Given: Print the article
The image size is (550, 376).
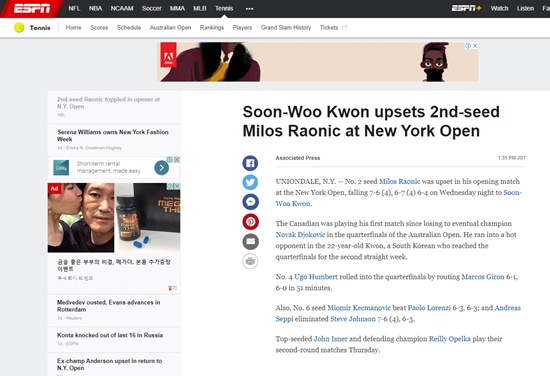Looking at the screenshot, I should coord(250,261).
